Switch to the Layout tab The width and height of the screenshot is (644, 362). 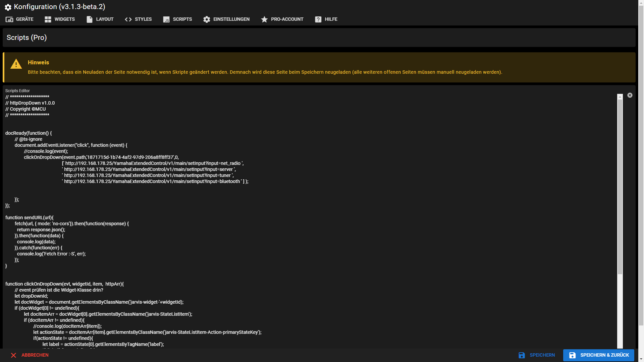[x=100, y=19]
